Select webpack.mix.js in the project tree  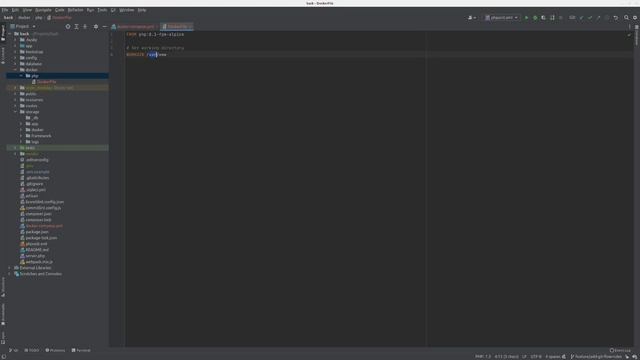39,262
